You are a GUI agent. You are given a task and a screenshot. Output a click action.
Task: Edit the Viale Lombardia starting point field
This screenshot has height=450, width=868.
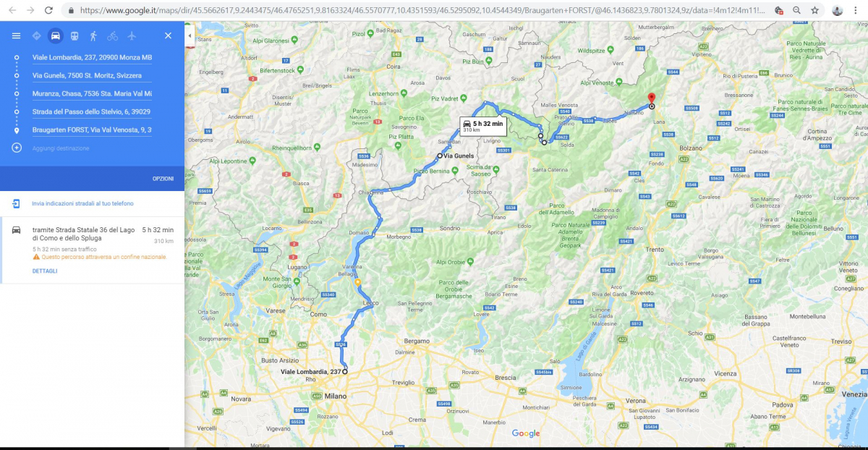(92, 57)
